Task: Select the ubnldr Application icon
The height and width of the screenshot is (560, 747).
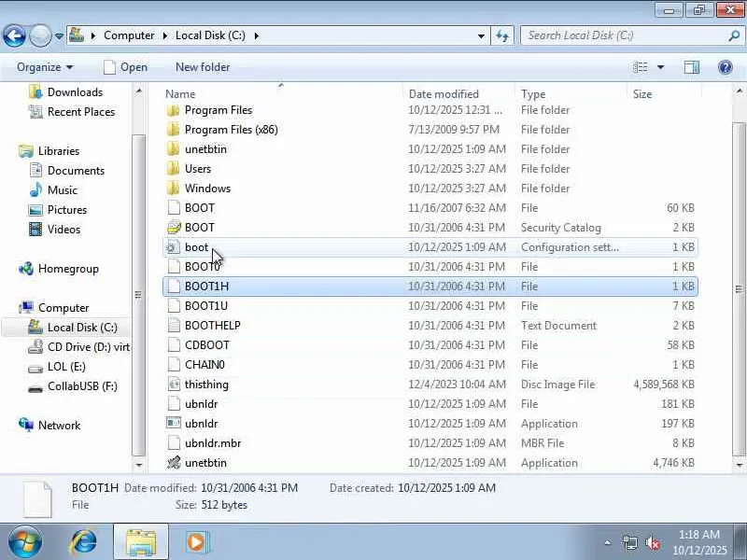Action: (x=174, y=424)
